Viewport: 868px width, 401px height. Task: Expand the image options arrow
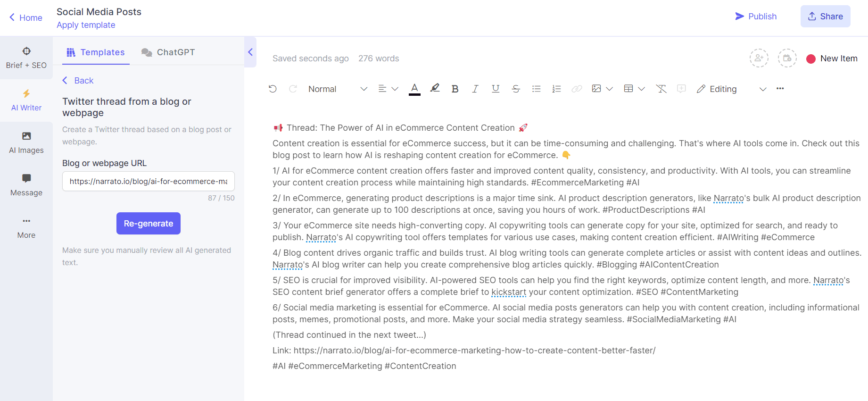click(609, 89)
